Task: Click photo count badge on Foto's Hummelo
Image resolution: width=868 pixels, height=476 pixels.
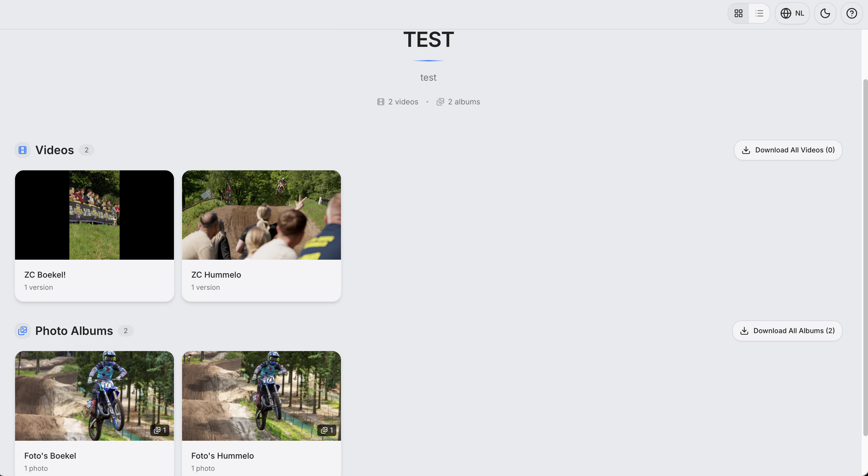Action: pyautogui.click(x=327, y=431)
